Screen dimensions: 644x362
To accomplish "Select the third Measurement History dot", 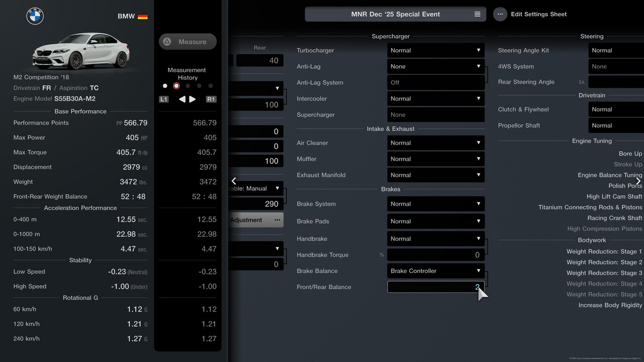I will [188, 86].
